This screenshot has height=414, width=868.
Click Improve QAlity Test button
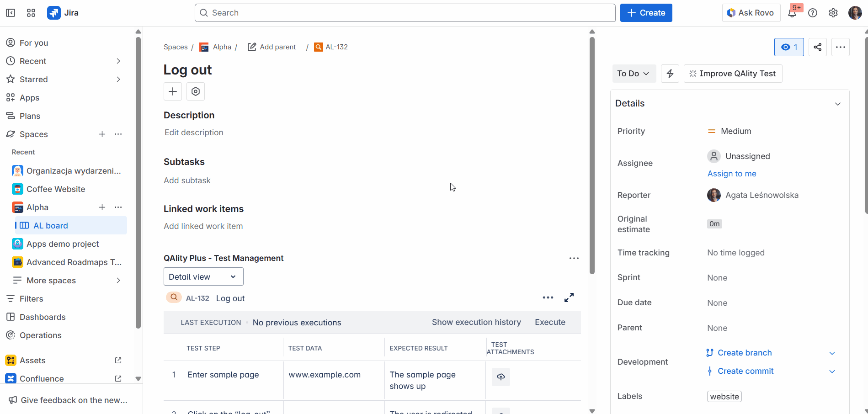[x=733, y=74]
